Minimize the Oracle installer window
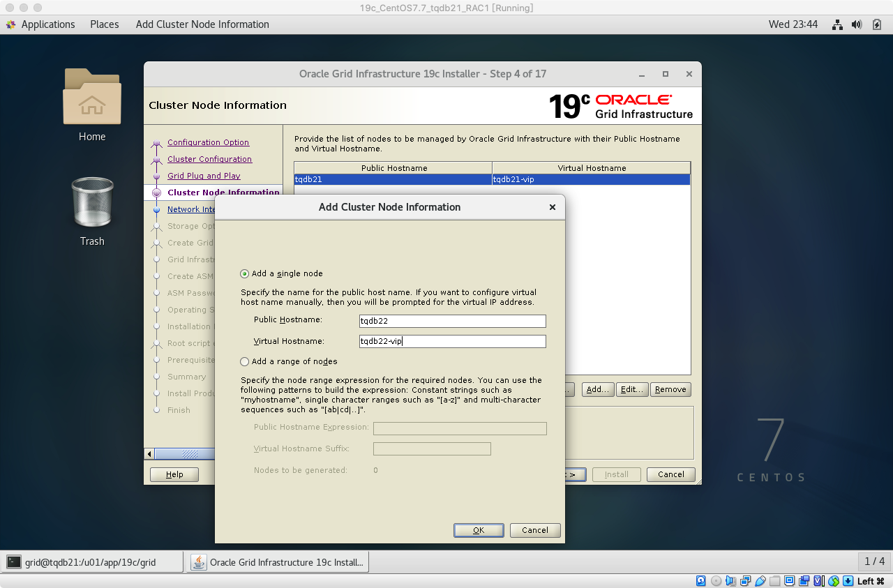The image size is (893, 588). coord(642,74)
